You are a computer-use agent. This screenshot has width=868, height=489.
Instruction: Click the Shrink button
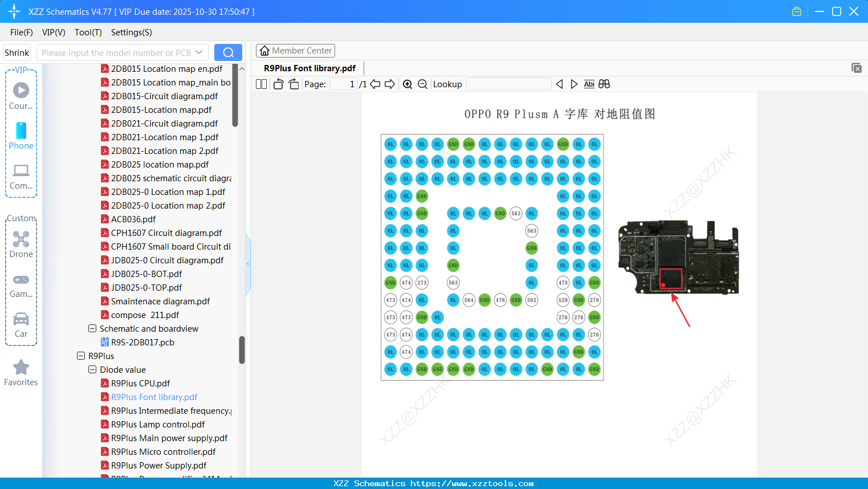17,52
